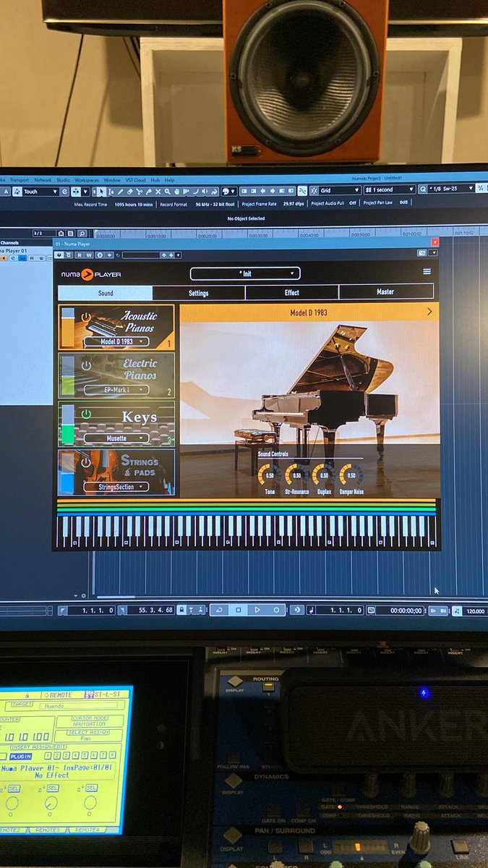Open the Musette sound dropdown

(116, 438)
